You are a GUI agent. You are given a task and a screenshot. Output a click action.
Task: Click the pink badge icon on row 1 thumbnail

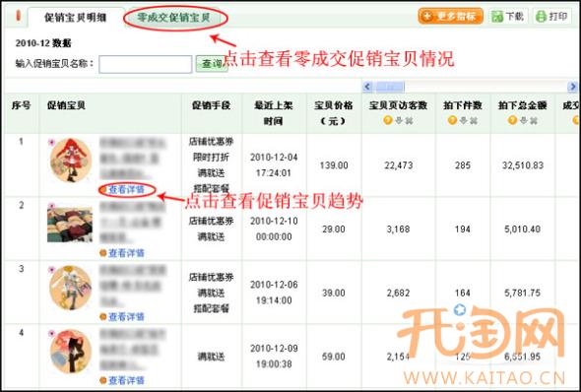(x=51, y=142)
